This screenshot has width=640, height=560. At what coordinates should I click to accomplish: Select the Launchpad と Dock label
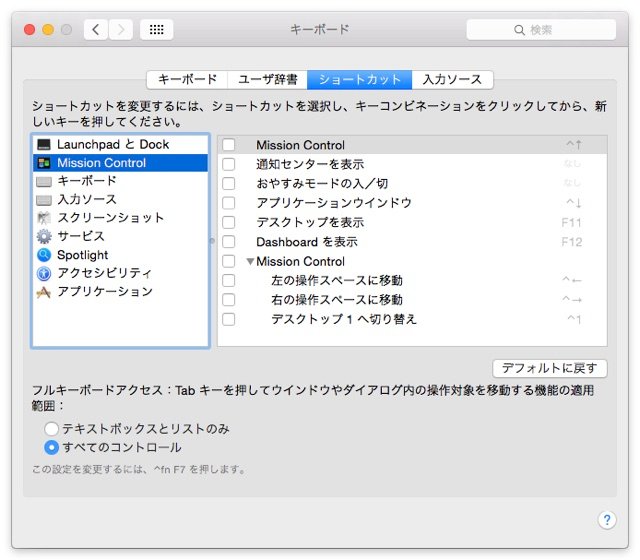coord(113,144)
